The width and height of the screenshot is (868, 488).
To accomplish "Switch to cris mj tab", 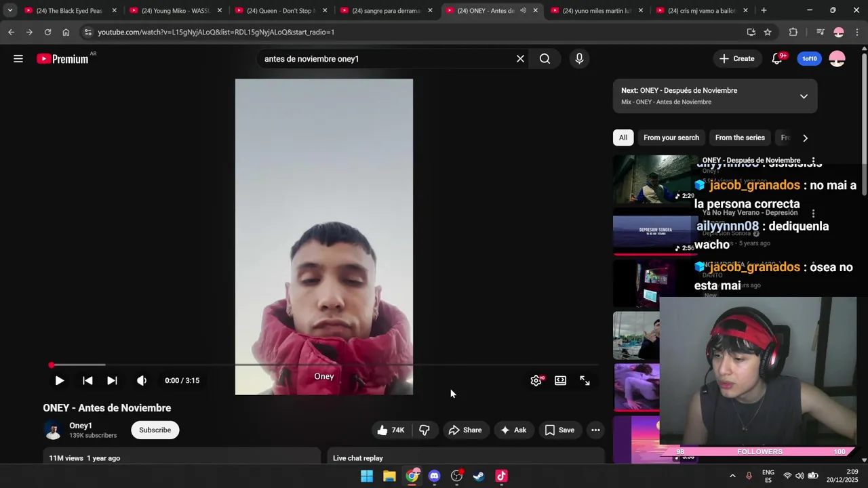I will (702, 11).
